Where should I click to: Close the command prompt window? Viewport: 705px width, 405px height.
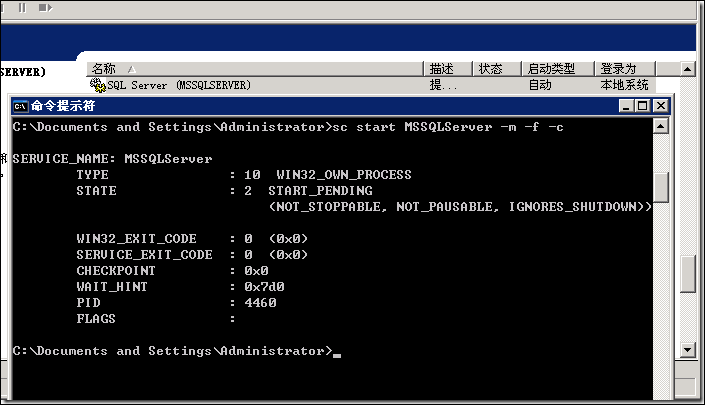[661, 106]
